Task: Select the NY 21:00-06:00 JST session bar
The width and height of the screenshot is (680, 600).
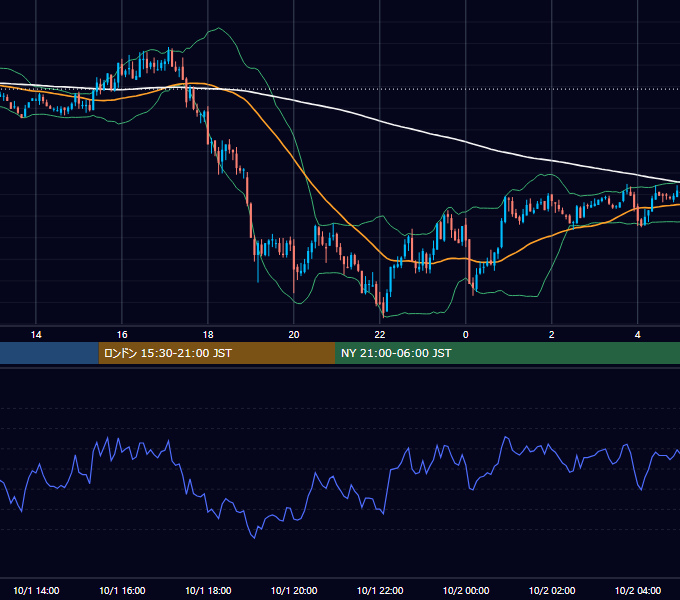Action: pyautogui.click(x=507, y=353)
